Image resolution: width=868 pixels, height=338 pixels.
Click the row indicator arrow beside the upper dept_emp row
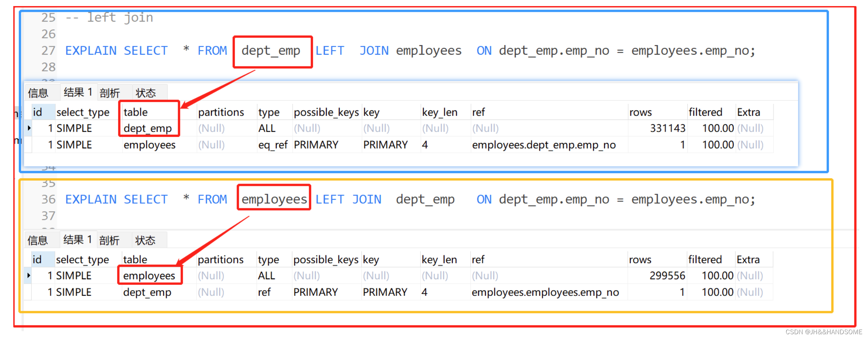pos(29,128)
